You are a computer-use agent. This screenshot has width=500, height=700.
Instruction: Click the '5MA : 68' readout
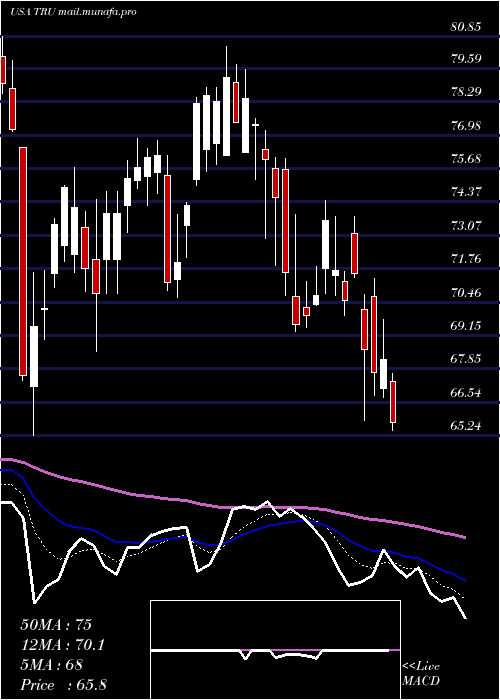tap(52, 665)
